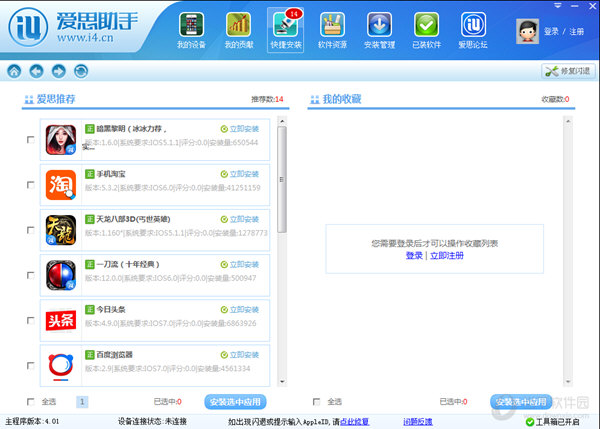Go to home with the house icon
The width and height of the screenshot is (600, 429).
click(x=14, y=71)
